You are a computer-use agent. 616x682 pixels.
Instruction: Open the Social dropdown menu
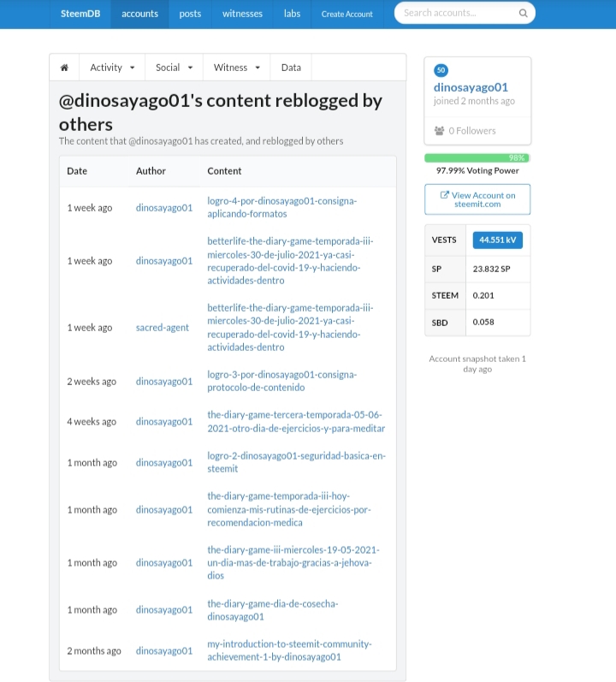point(174,68)
